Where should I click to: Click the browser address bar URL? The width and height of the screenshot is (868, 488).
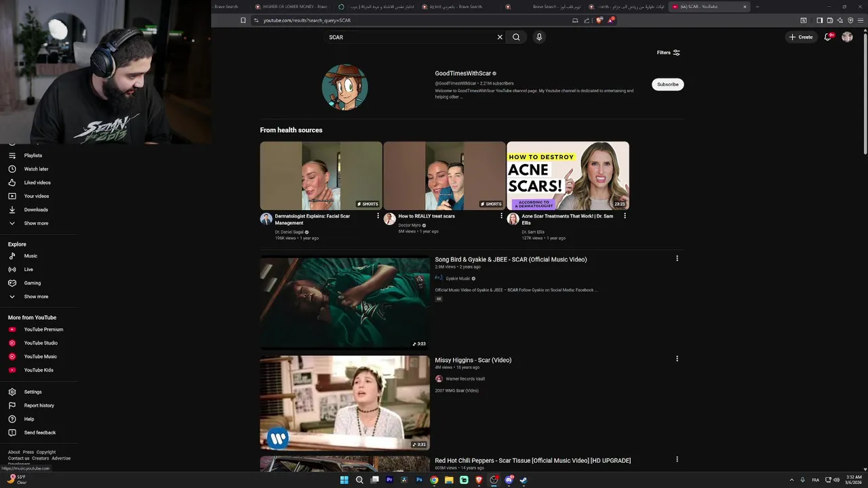307,20
